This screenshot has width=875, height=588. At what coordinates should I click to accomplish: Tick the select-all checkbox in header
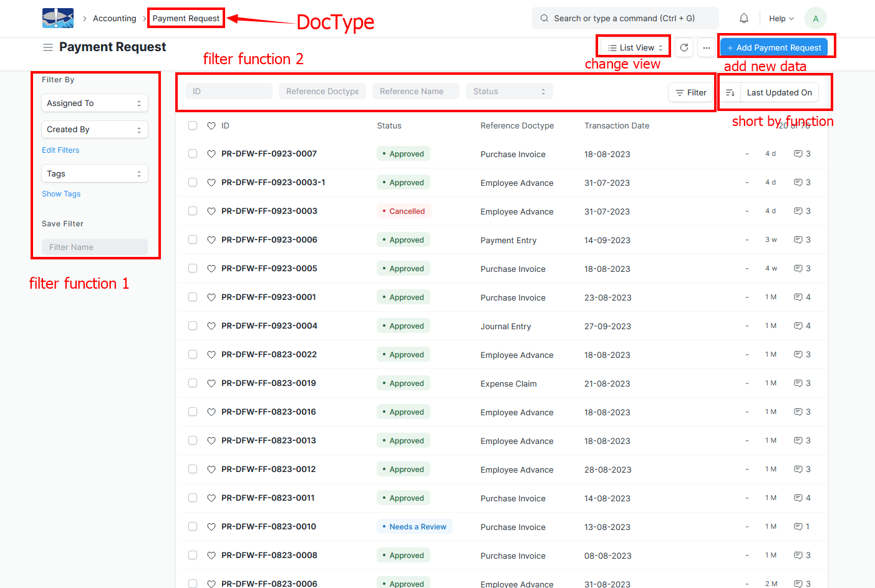pyautogui.click(x=193, y=125)
